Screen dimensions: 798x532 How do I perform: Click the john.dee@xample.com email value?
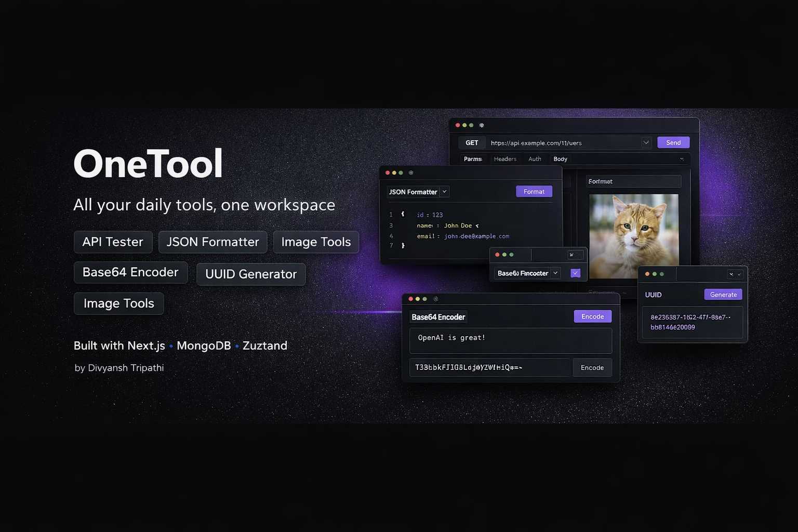(x=476, y=236)
